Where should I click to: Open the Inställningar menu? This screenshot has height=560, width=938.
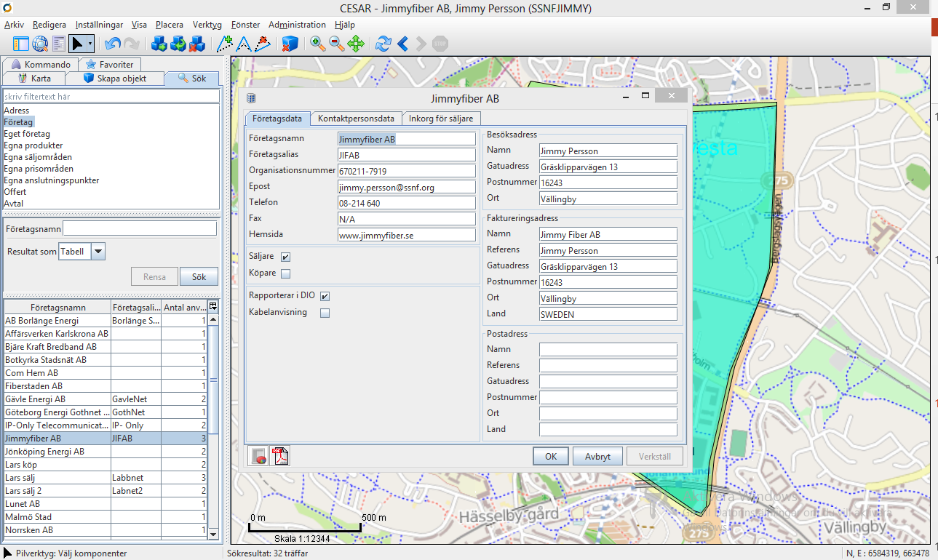click(x=99, y=25)
